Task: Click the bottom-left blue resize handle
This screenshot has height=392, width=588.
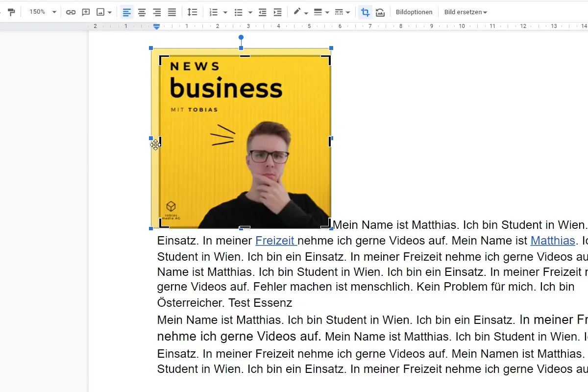Action: tap(151, 228)
